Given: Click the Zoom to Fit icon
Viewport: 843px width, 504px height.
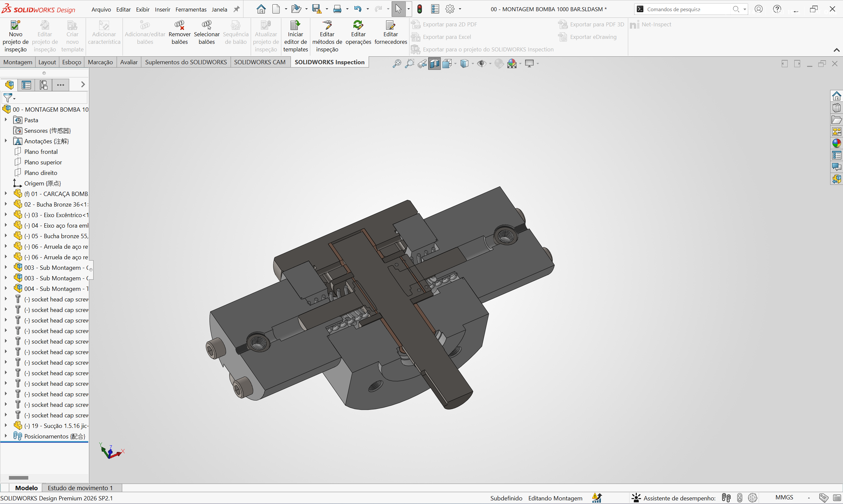Looking at the screenshot, I should [397, 64].
